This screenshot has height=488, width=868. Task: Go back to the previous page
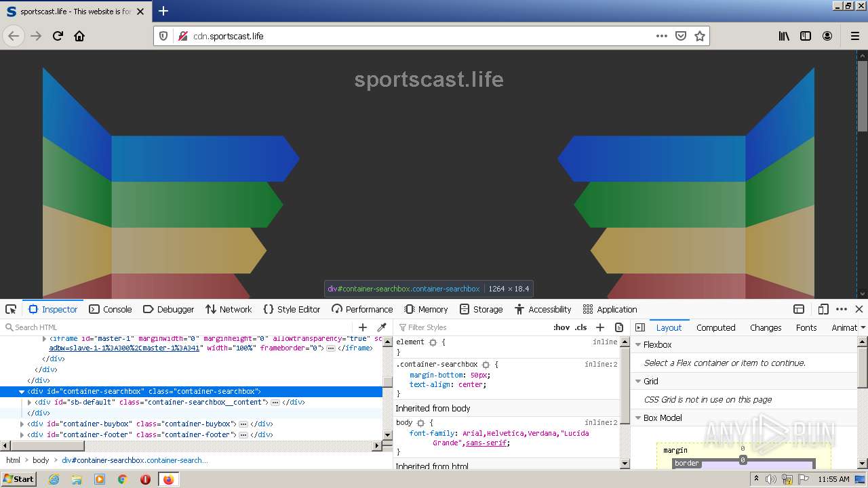[14, 36]
